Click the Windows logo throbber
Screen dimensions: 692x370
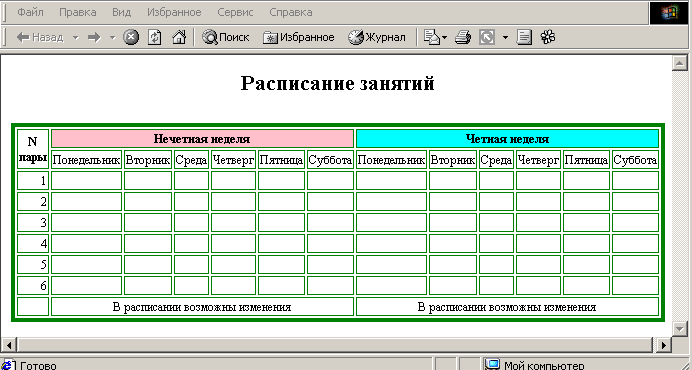[x=669, y=12]
